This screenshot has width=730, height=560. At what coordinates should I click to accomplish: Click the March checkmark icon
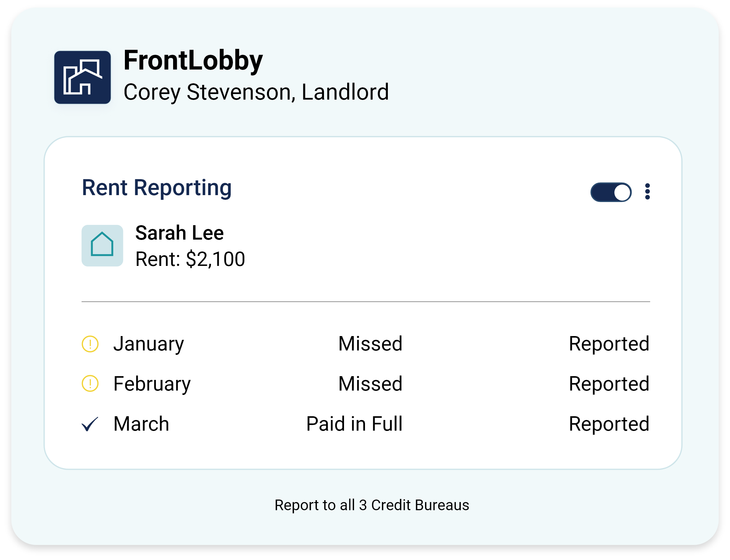click(90, 424)
